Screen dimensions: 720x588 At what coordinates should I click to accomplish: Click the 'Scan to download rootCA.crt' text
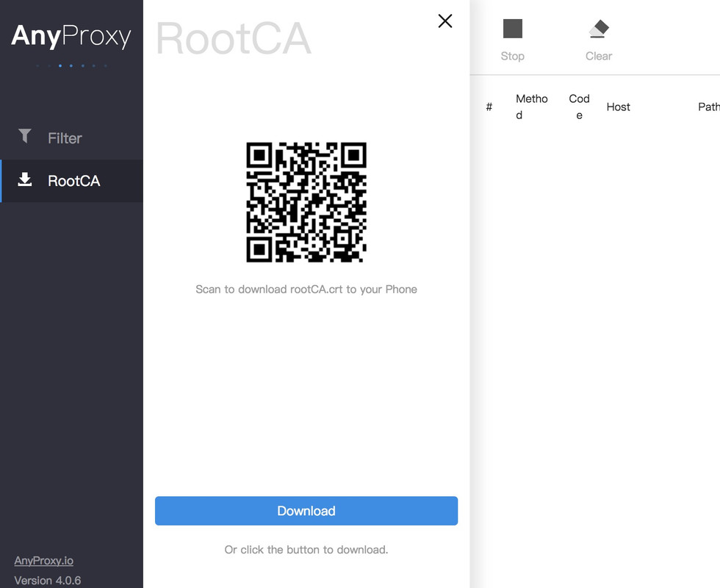click(306, 290)
